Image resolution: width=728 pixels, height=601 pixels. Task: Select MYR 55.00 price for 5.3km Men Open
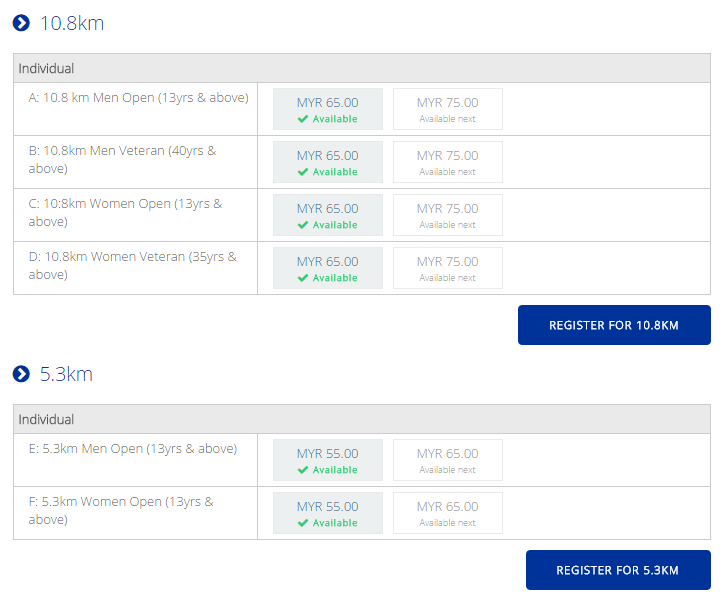(x=328, y=460)
